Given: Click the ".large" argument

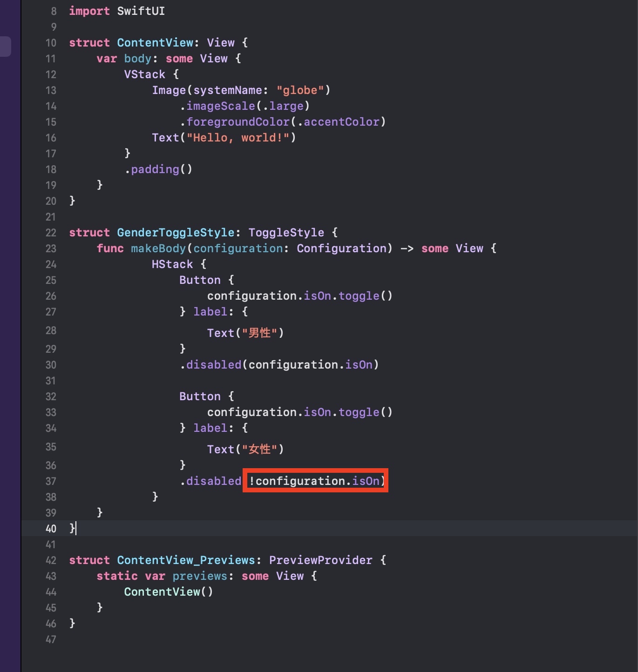Looking at the screenshot, I should point(283,106).
